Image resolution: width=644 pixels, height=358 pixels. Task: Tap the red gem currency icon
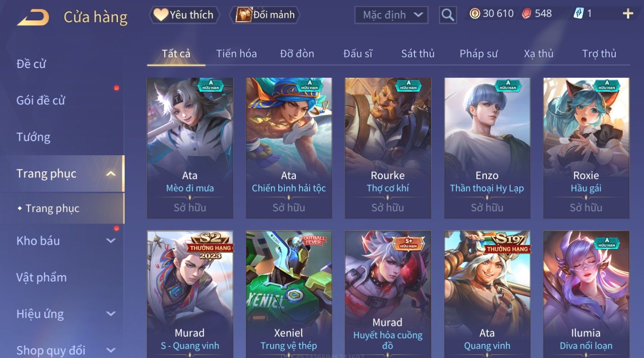(x=526, y=14)
